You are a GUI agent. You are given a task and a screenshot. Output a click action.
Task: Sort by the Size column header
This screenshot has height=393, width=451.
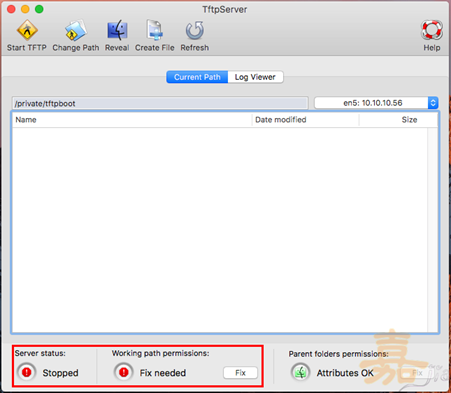coord(398,120)
